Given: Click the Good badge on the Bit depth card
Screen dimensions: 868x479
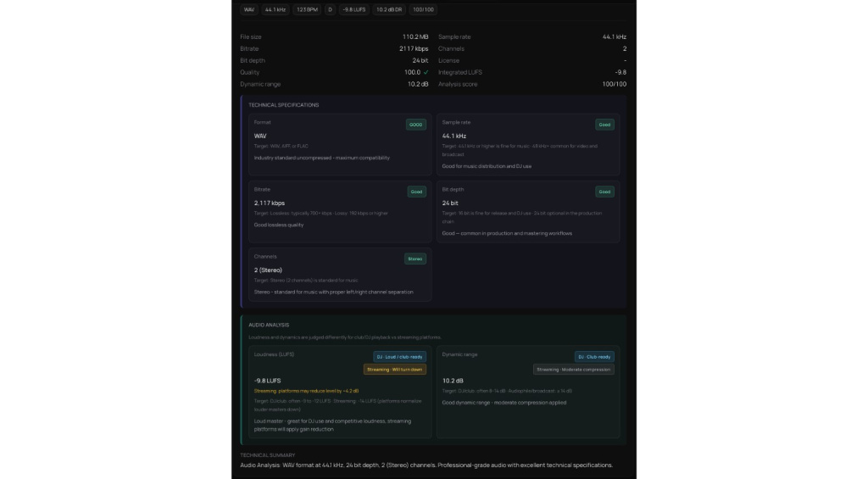Looking at the screenshot, I should click(604, 192).
